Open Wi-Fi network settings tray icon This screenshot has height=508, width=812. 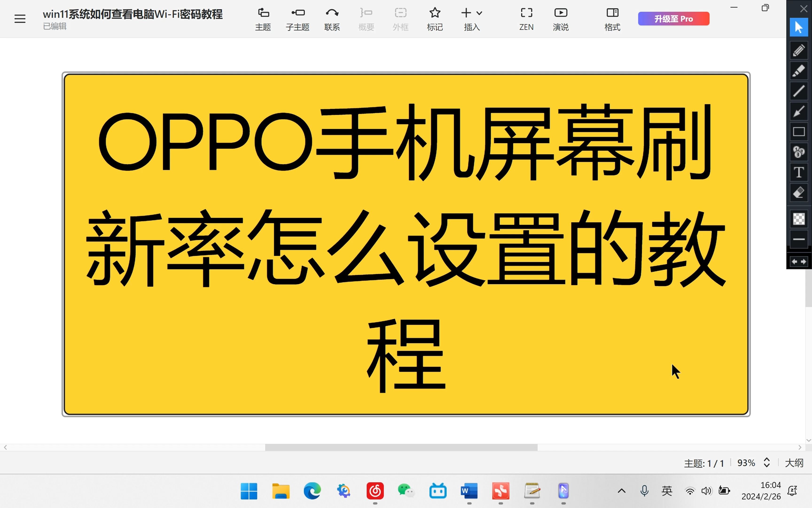tap(690, 491)
